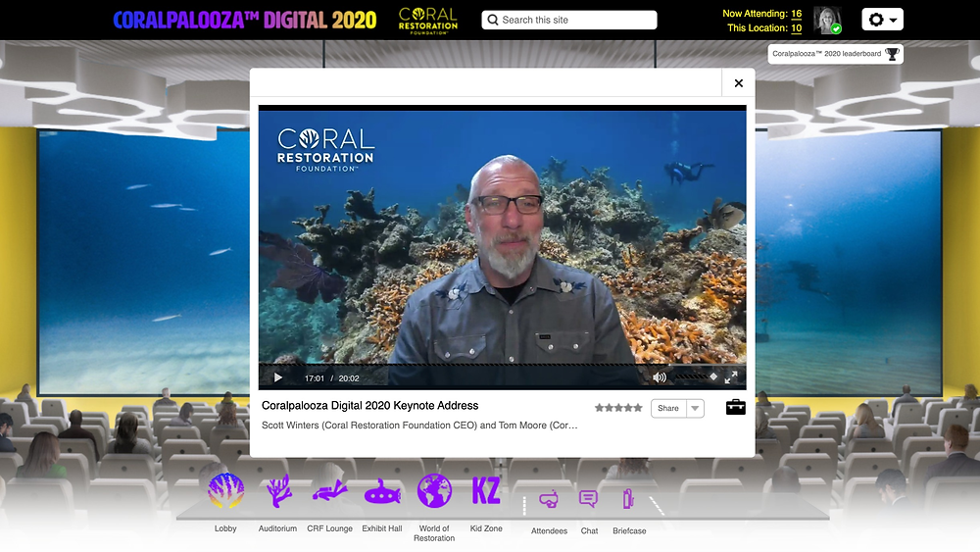Seek on the video progress bar
The height and width of the screenshot is (552, 980).
tap(502, 364)
